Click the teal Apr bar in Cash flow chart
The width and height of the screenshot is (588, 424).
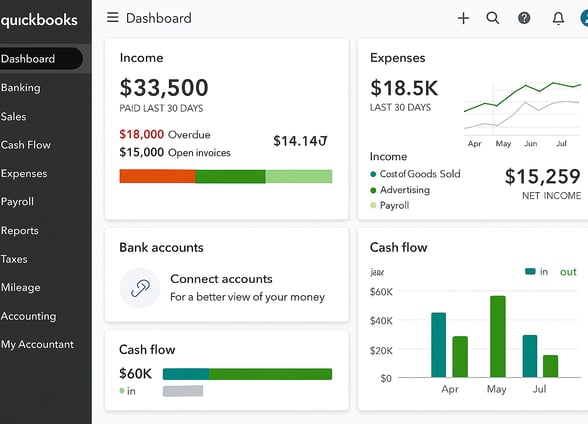(438, 345)
